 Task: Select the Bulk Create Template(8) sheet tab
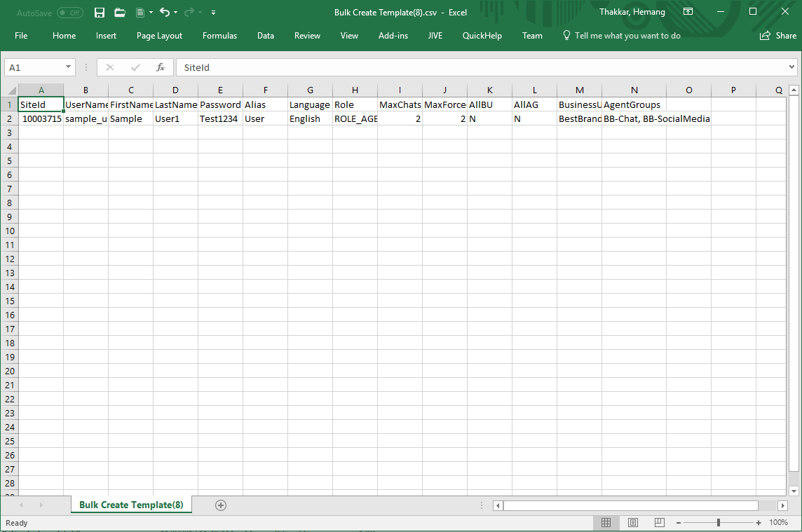pos(131,505)
